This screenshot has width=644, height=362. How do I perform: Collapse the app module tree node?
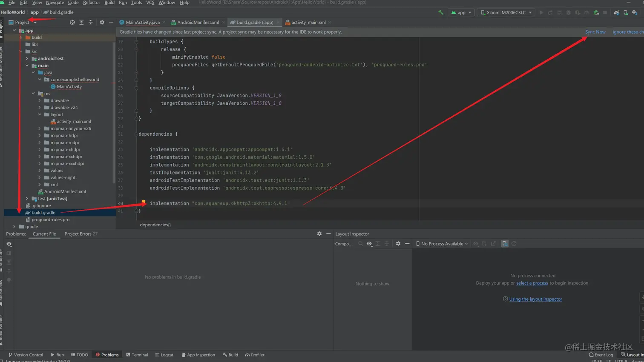coord(14,31)
